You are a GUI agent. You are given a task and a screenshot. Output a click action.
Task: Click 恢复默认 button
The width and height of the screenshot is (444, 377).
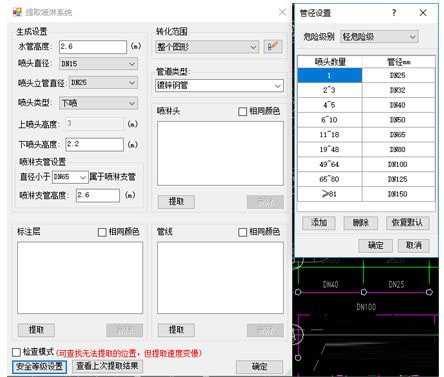(x=408, y=223)
